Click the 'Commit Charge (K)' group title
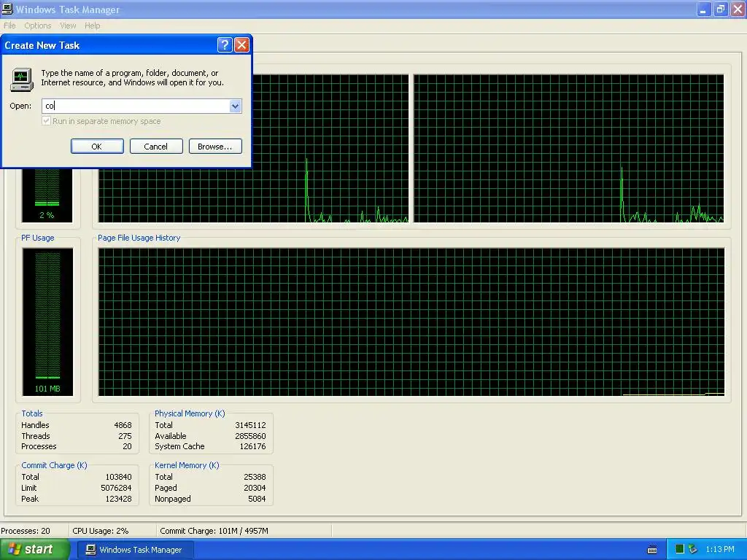This screenshot has width=747, height=560. (x=54, y=465)
